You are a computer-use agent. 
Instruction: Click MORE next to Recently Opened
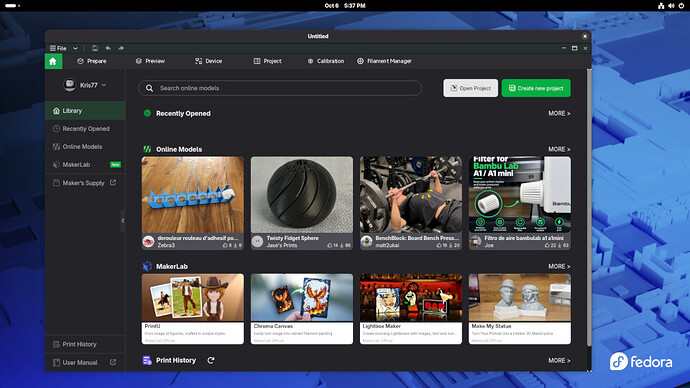(x=559, y=113)
